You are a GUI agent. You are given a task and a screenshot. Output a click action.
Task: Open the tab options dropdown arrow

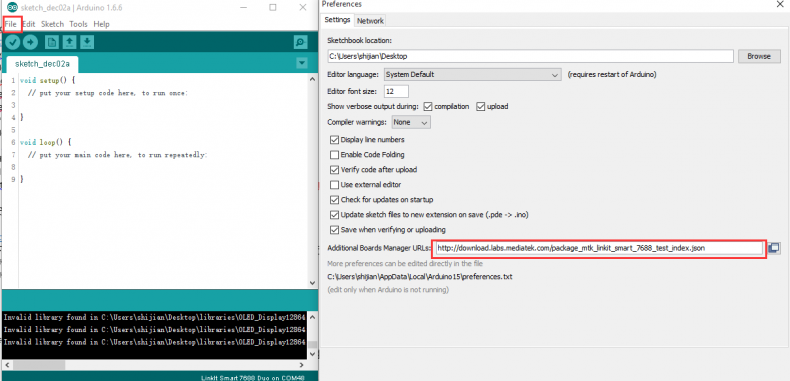(302, 63)
